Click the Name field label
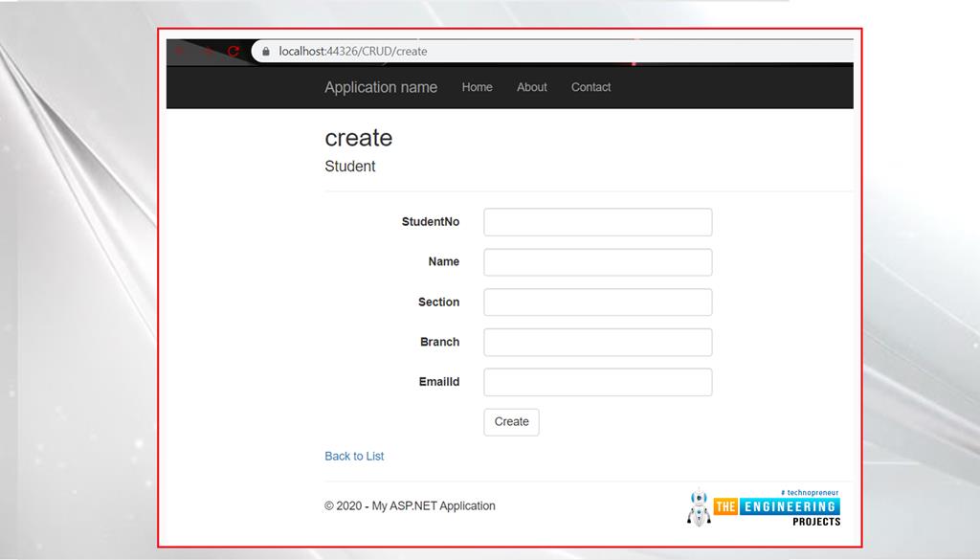 point(443,262)
